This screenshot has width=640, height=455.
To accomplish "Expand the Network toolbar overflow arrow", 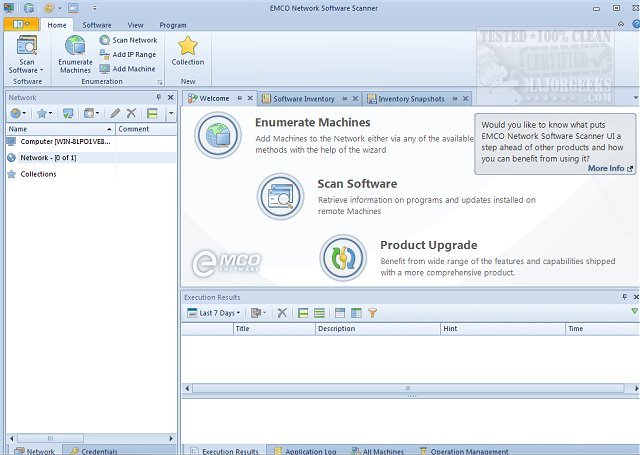I will [171, 113].
